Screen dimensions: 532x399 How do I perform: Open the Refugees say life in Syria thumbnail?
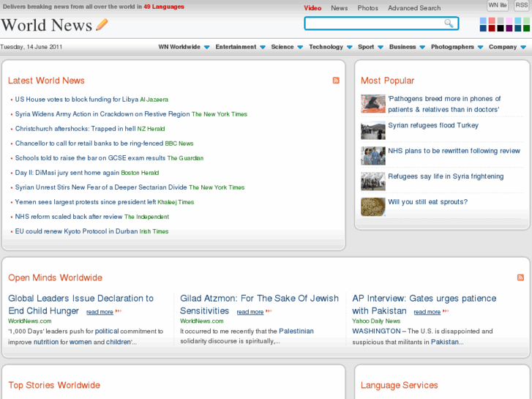click(x=373, y=182)
